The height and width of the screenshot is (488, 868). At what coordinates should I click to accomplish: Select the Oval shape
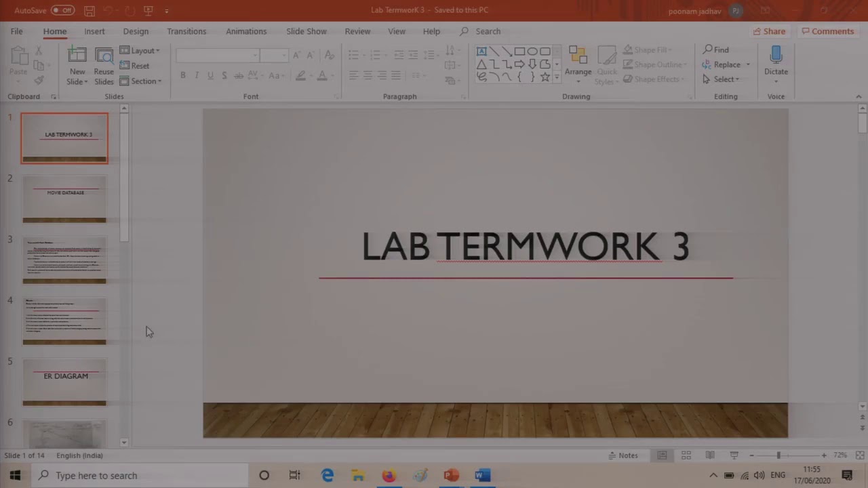pyautogui.click(x=532, y=52)
